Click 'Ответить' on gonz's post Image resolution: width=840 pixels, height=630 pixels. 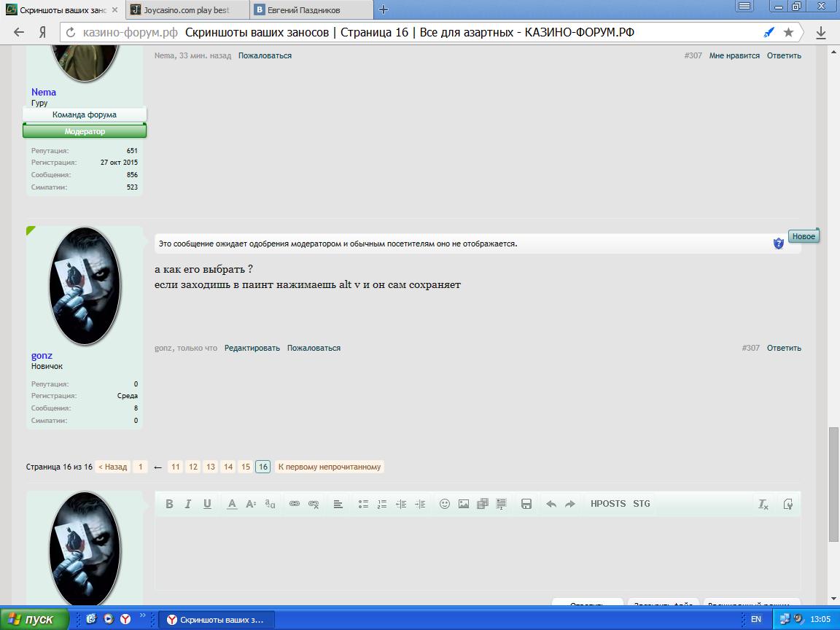pos(784,348)
